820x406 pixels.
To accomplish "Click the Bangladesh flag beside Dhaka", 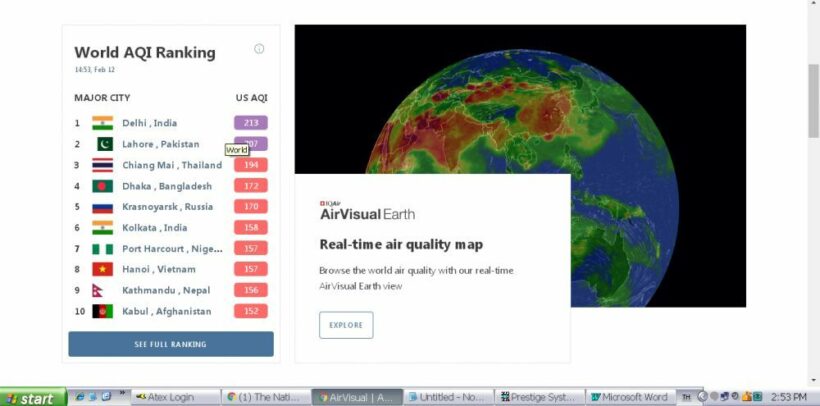I will (x=102, y=186).
